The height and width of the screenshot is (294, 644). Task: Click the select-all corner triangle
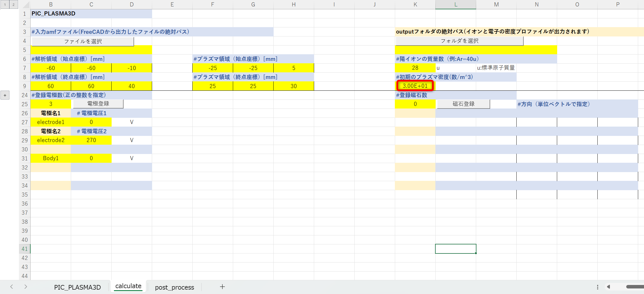26,5
